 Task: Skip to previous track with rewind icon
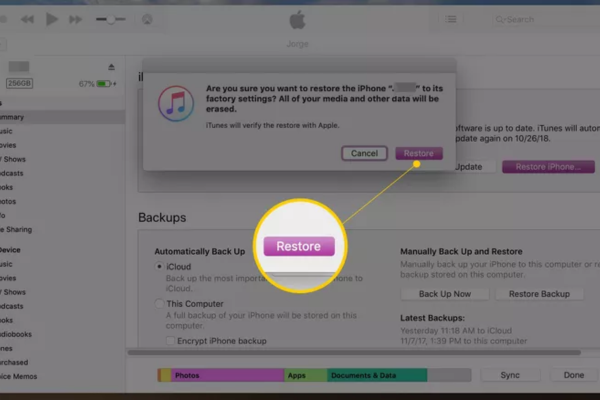pyautogui.click(x=27, y=19)
